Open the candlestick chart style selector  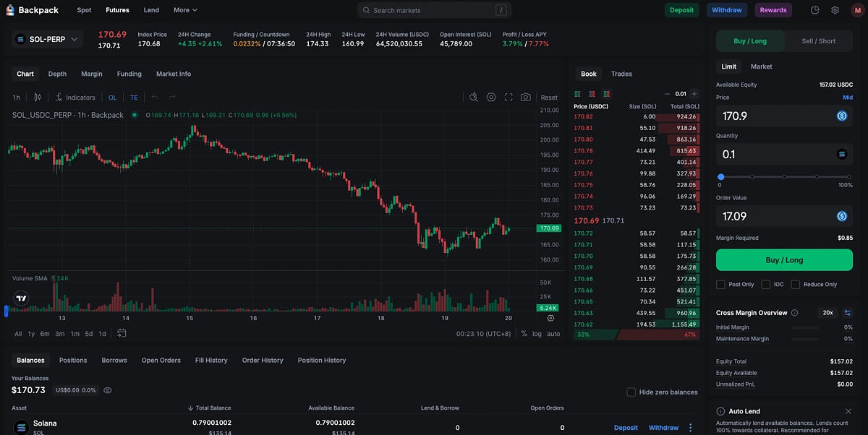(x=38, y=98)
